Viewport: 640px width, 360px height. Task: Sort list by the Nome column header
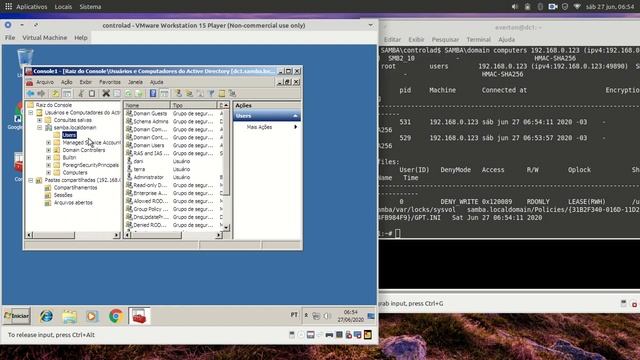click(x=147, y=105)
